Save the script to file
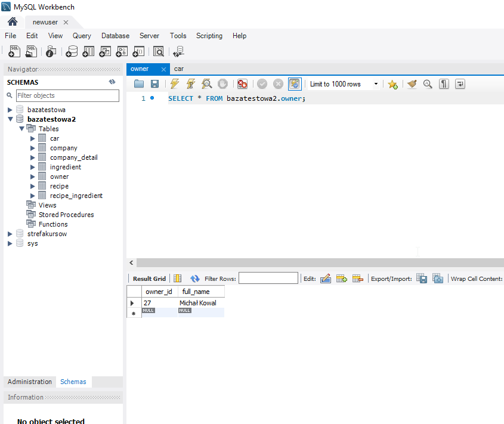504x424 pixels. (154, 84)
